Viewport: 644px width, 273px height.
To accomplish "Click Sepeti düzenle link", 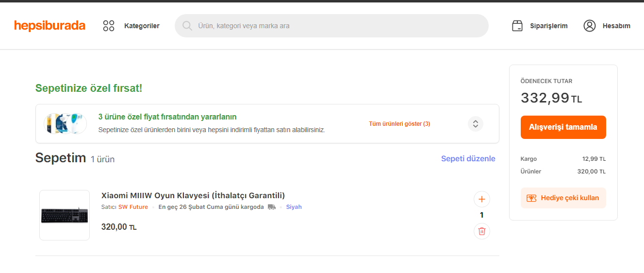I will 468,158.
